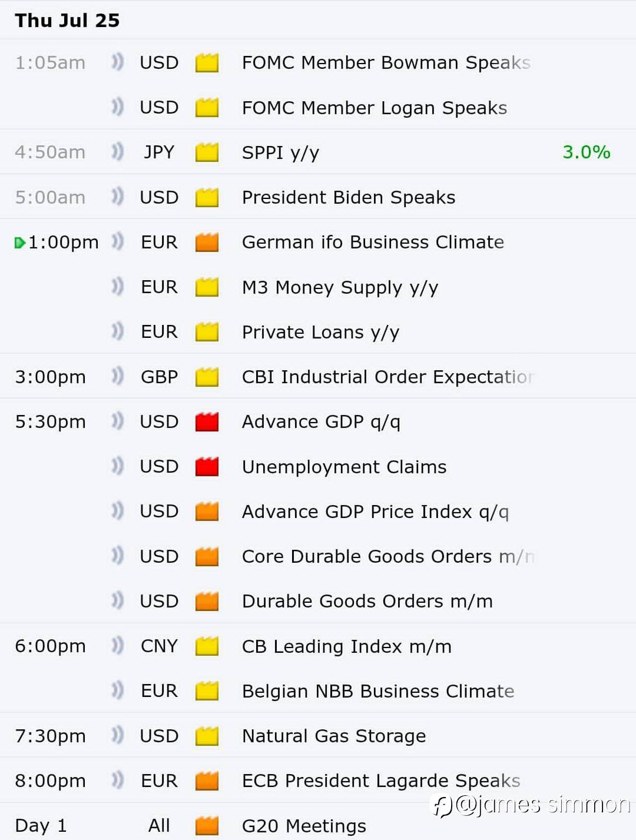636x840 pixels.
Task: Click the orange impact icon for G20 Meetings
Action: [x=207, y=825]
